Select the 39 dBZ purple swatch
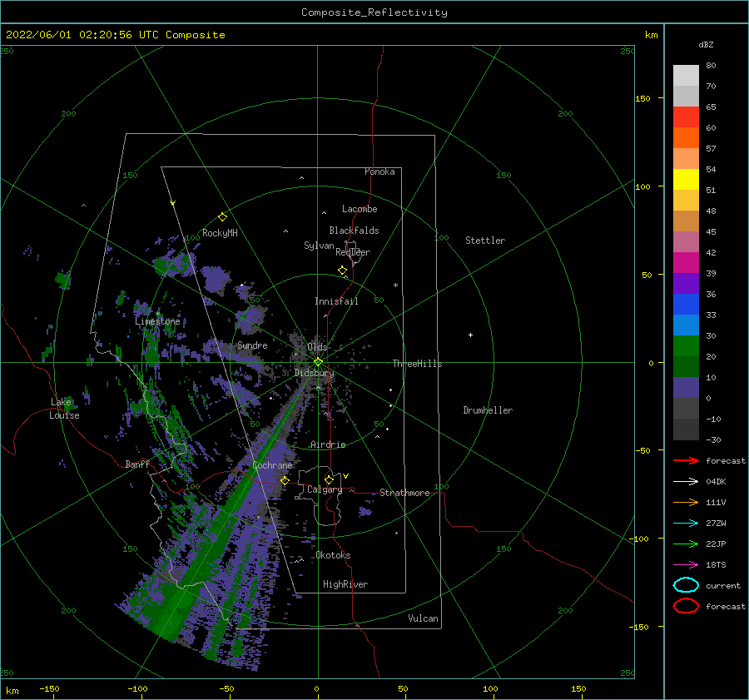 (686, 283)
